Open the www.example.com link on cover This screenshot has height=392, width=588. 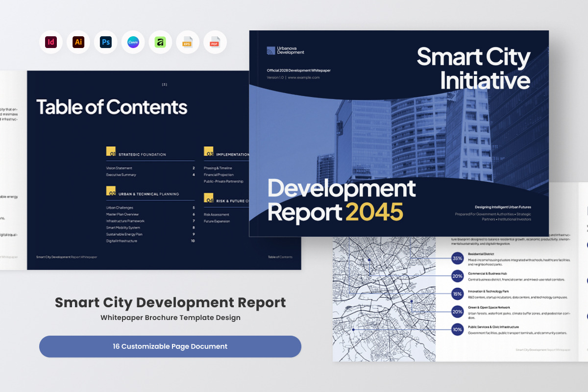point(304,77)
